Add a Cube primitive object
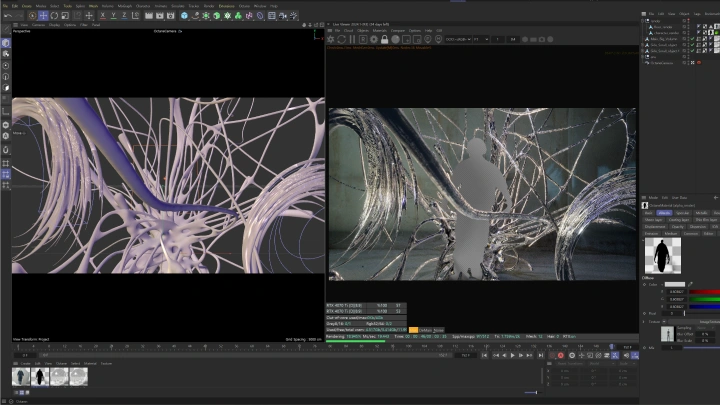This screenshot has width=720, height=405. click(x=186, y=16)
